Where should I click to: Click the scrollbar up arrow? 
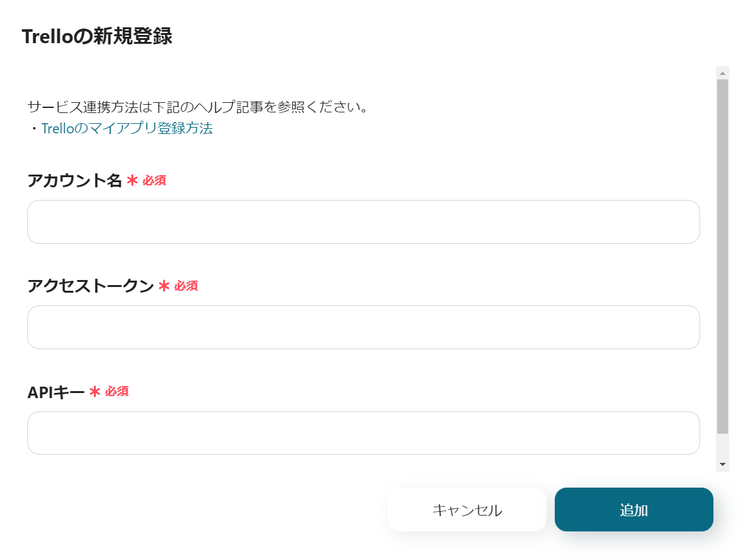[x=722, y=73]
